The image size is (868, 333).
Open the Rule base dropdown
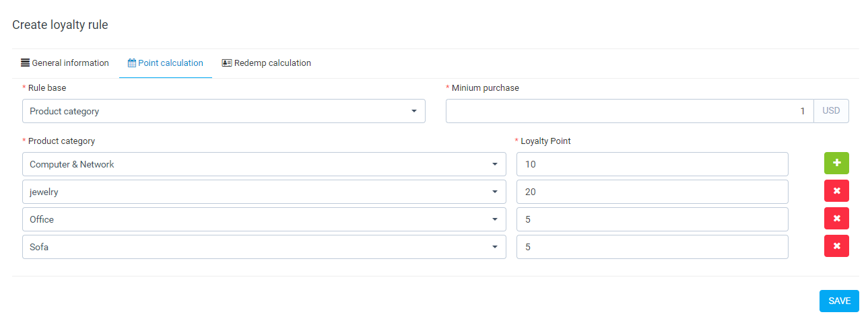coord(224,112)
